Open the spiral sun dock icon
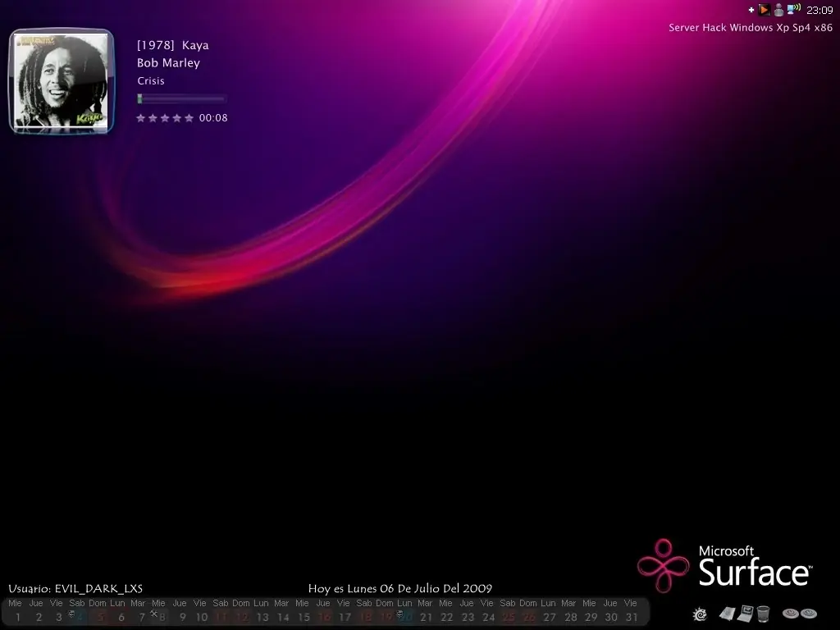This screenshot has width=840, height=630. click(x=700, y=614)
